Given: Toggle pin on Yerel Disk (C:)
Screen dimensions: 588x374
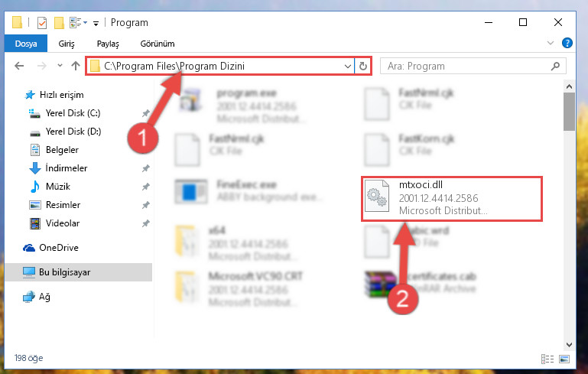Looking at the screenshot, I should (145, 113).
